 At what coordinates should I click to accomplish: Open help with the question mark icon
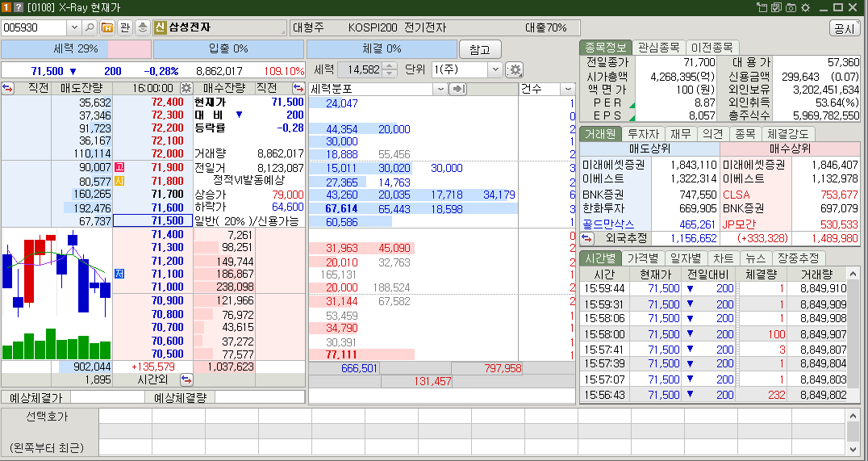[x=18, y=7]
